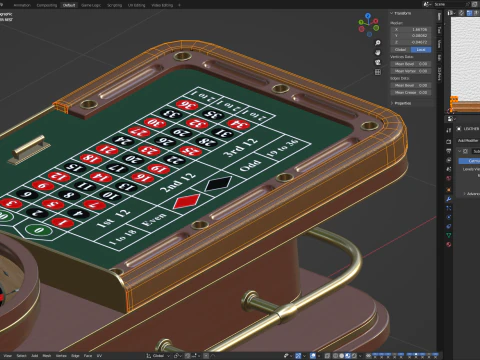Screen dimensions: 480x360
Task: Switch to solid viewport shading
Action: pyautogui.click(x=341, y=356)
